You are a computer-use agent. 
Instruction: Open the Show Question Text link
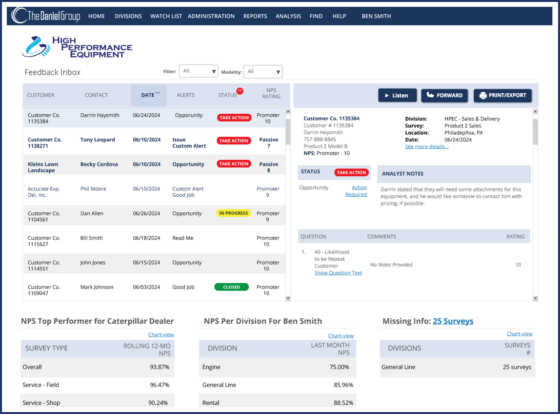[x=338, y=273]
